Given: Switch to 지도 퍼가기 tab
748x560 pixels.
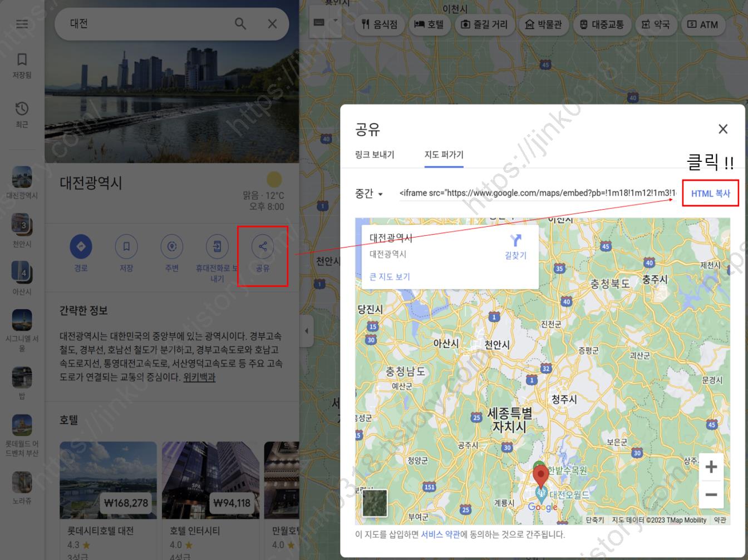Looking at the screenshot, I should [444, 155].
